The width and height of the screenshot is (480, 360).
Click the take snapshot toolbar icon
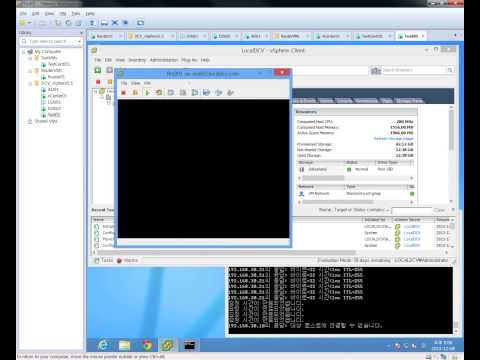[x=58, y=23]
